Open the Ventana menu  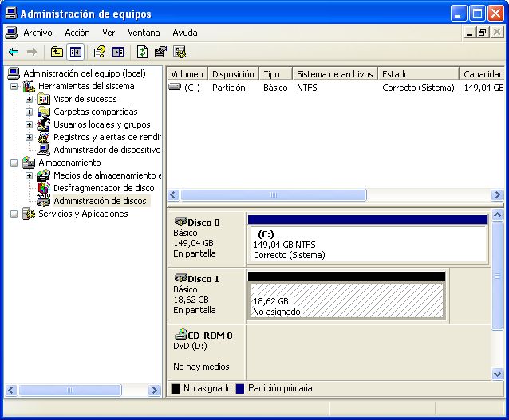pos(144,33)
